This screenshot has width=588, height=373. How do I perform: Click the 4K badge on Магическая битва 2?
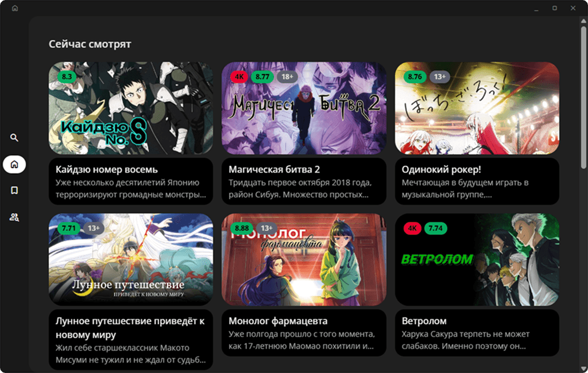pos(239,76)
